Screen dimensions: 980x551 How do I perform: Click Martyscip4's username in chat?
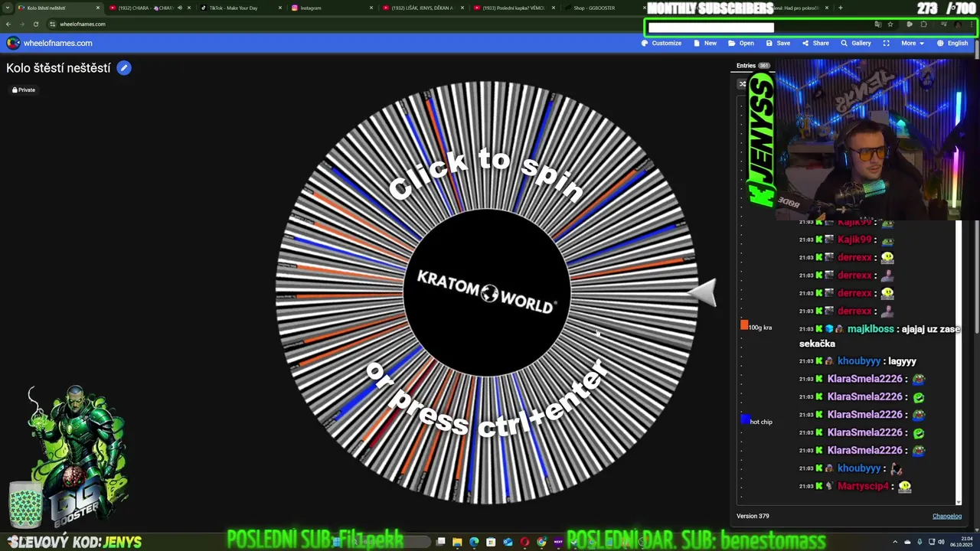(863, 486)
